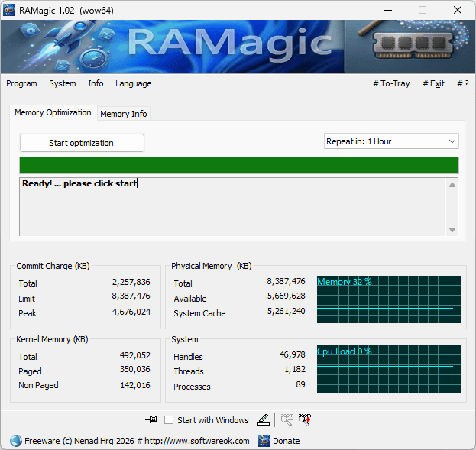476x450 pixels.
Task: Click the globe icon in the status bar
Action: [x=15, y=441]
